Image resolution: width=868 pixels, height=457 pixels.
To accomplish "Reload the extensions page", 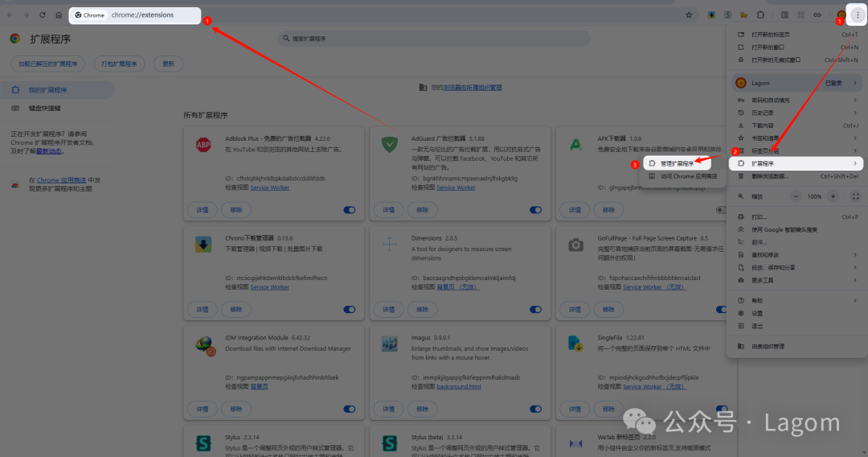I will click(42, 15).
